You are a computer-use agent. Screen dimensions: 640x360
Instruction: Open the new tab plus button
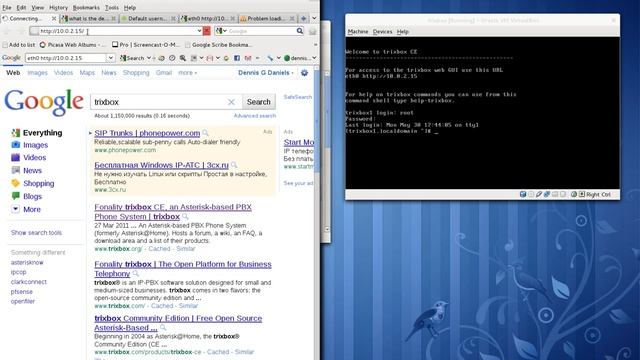coord(303,18)
